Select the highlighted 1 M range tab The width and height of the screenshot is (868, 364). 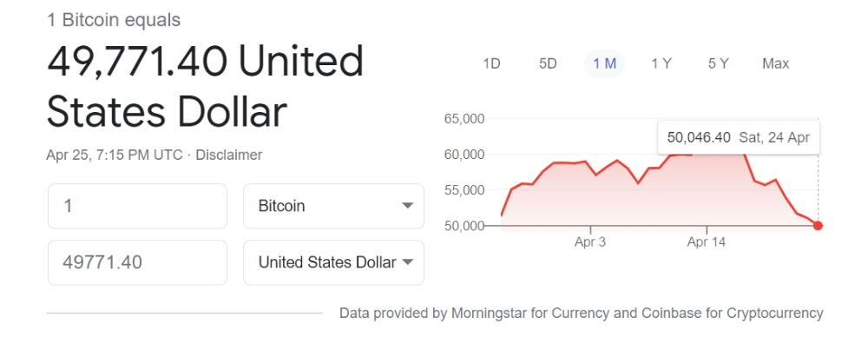click(604, 63)
